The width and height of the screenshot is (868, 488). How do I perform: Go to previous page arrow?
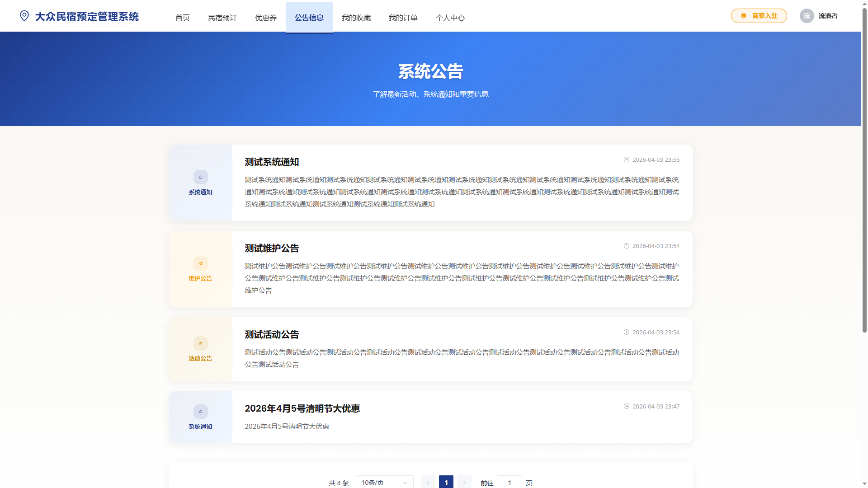[428, 482]
